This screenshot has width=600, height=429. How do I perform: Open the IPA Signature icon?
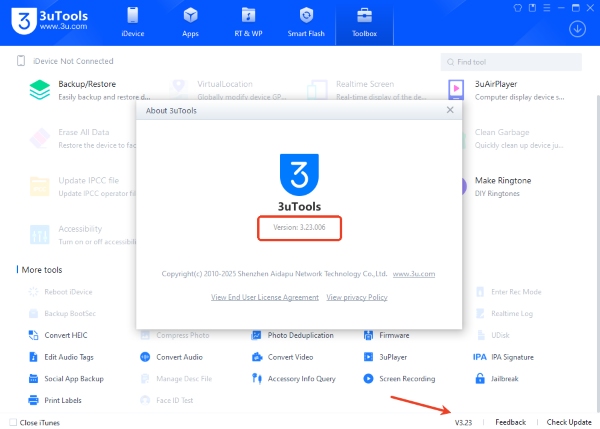coord(480,357)
